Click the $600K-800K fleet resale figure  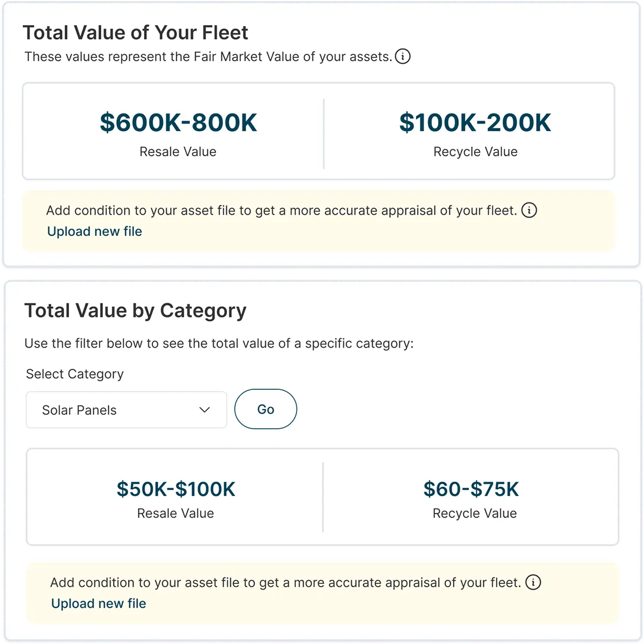[x=178, y=123]
